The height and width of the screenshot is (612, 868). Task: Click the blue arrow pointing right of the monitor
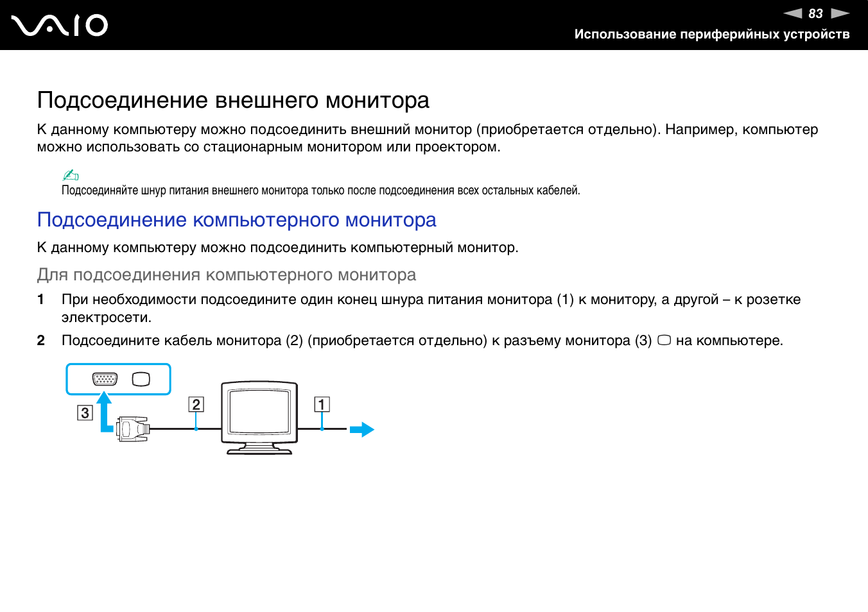363,429
